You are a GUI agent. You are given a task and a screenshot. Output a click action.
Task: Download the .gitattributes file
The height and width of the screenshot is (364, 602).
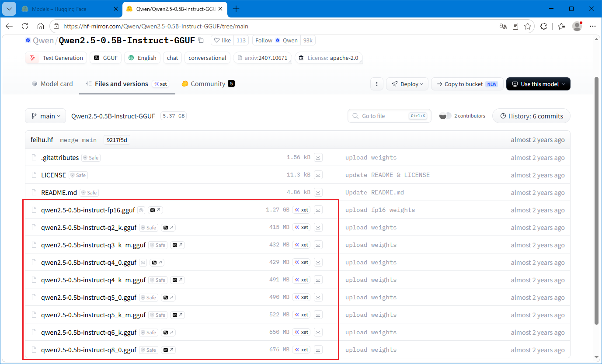[x=318, y=157]
